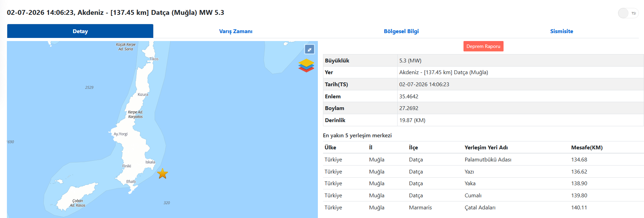Click the Çoban Ad. Kasos map label
The width and height of the screenshot is (644, 218).
pos(77,203)
